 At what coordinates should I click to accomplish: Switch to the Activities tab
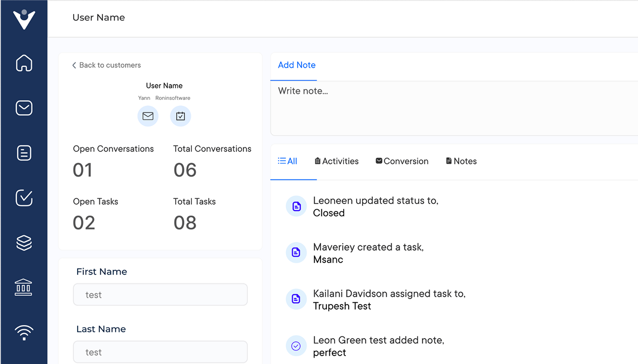[336, 161]
